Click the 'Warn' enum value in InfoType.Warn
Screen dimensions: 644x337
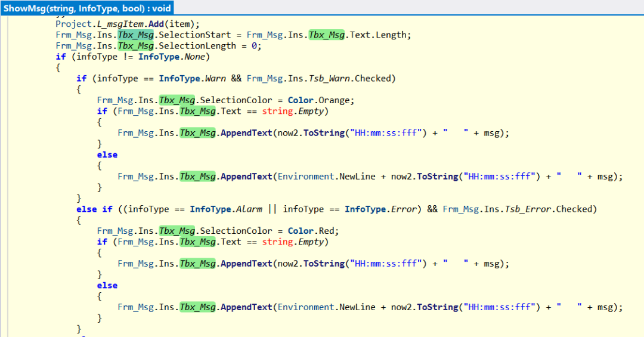[215, 79]
